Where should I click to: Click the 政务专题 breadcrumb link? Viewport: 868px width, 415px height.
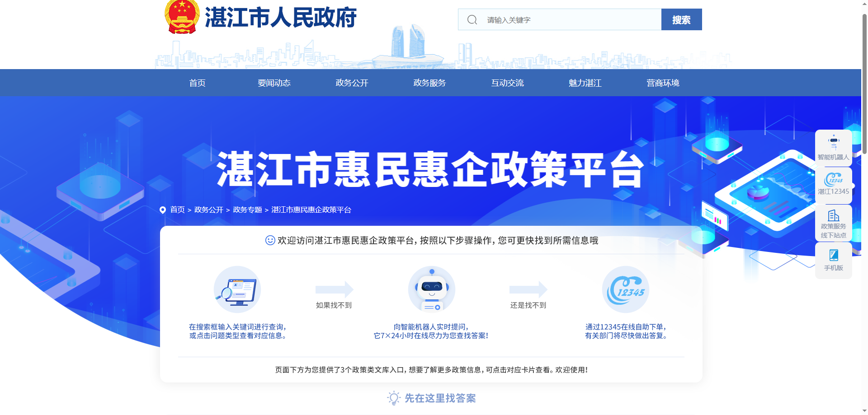[x=247, y=210]
